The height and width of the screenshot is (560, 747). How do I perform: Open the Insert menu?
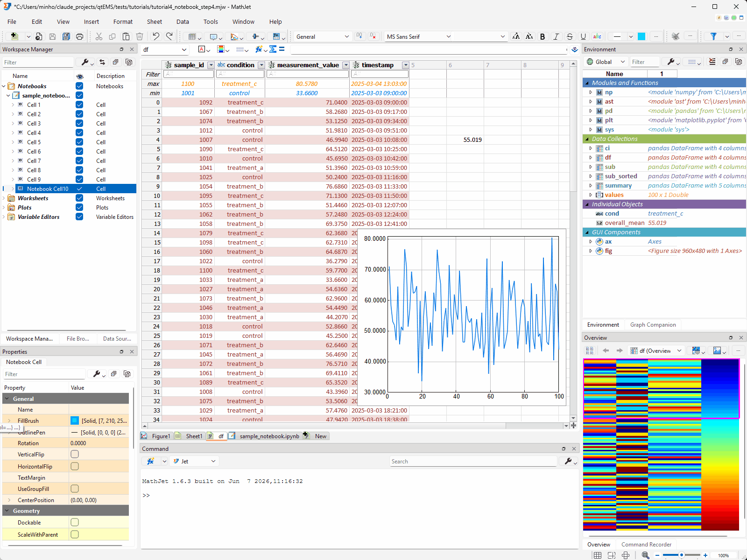click(x=92, y=21)
